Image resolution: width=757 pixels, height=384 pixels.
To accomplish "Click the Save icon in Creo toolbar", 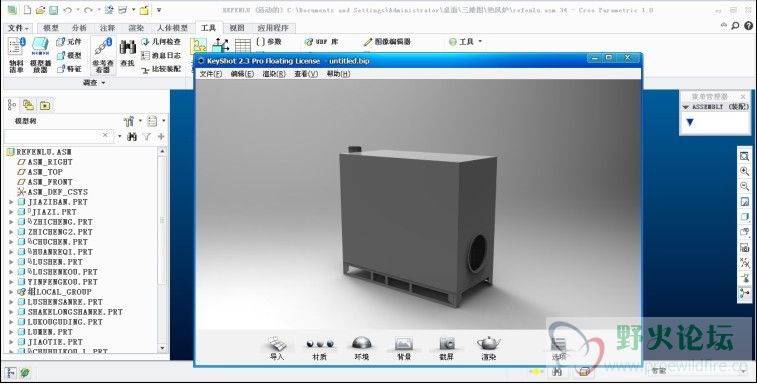I will pos(54,10).
